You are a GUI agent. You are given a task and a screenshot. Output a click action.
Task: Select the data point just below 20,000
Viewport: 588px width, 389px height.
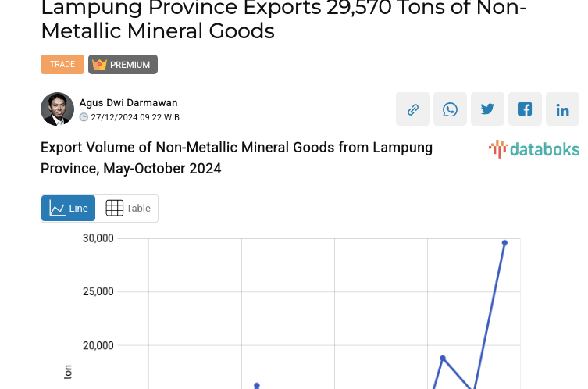(x=443, y=358)
